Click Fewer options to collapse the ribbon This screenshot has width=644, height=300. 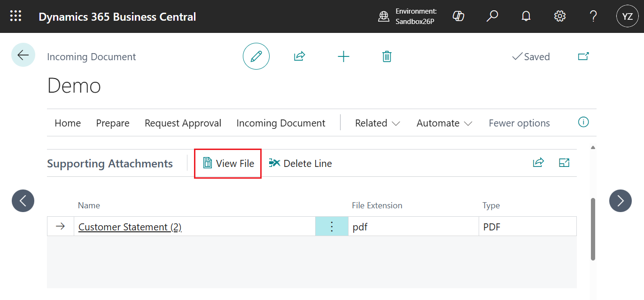519,123
